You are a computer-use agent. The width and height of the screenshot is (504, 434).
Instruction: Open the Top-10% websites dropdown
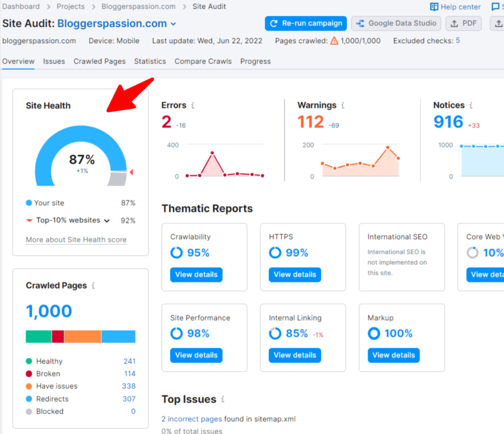tap(107, 221)
